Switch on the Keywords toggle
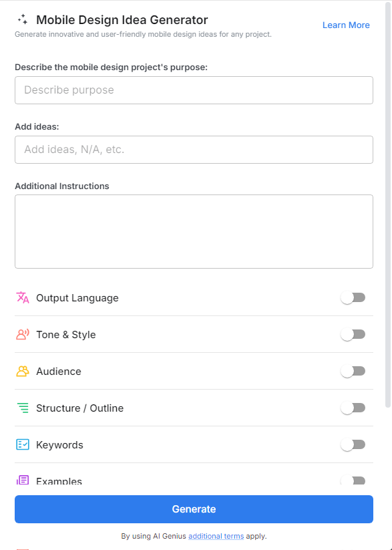This screenshot has width=392, height=550. (x=353, y=444)
